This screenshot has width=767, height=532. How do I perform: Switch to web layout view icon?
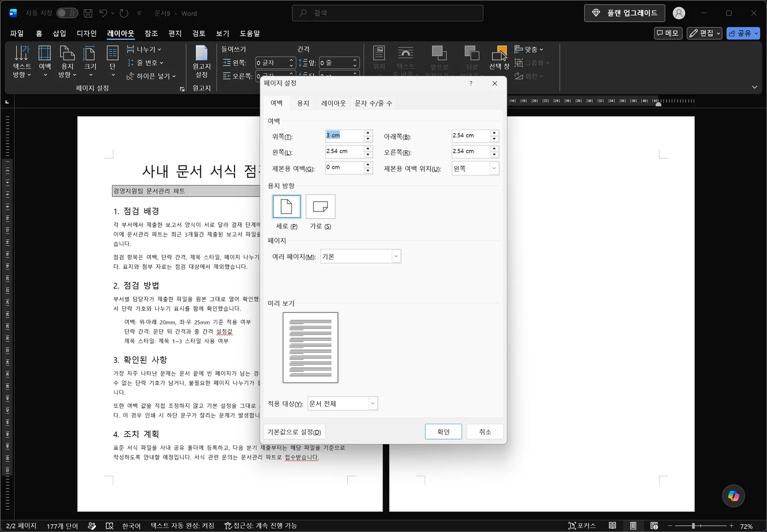click(654, 526)
